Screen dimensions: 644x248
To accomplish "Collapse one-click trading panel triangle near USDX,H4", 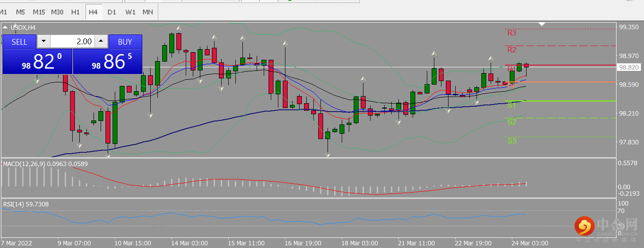I will pos(5,27).
